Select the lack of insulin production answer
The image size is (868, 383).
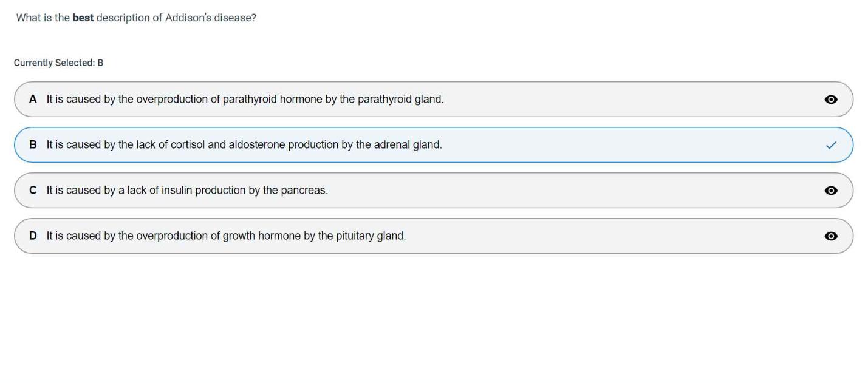pyautogui.click(x=187, y=190)
